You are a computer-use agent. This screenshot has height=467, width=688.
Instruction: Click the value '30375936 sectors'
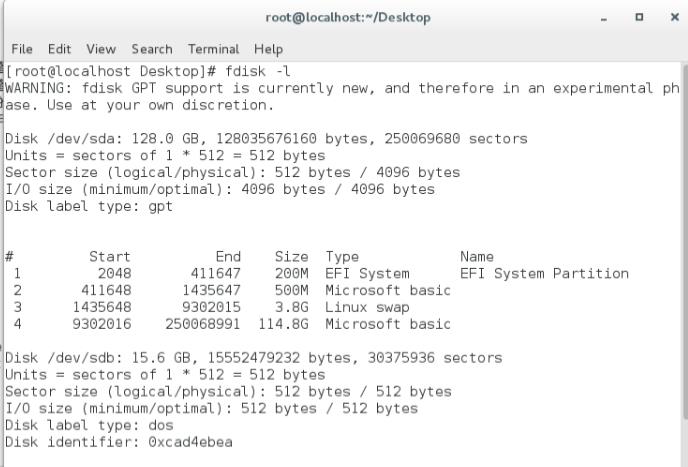(x=435, y=358)
